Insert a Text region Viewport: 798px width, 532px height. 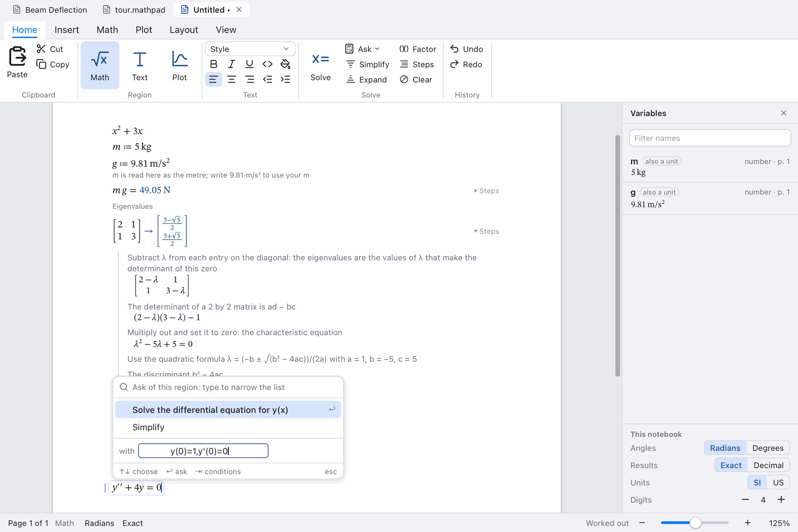point(140,65)
